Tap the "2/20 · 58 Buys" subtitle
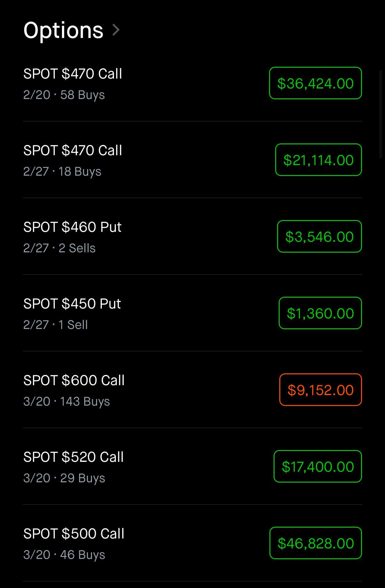 [x=64, y=95]
